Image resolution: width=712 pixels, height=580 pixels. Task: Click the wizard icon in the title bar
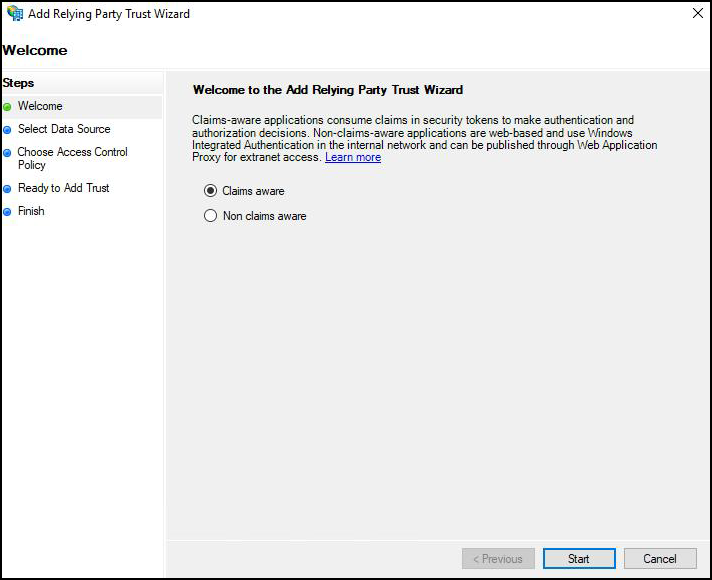click(x=15, y=14)
